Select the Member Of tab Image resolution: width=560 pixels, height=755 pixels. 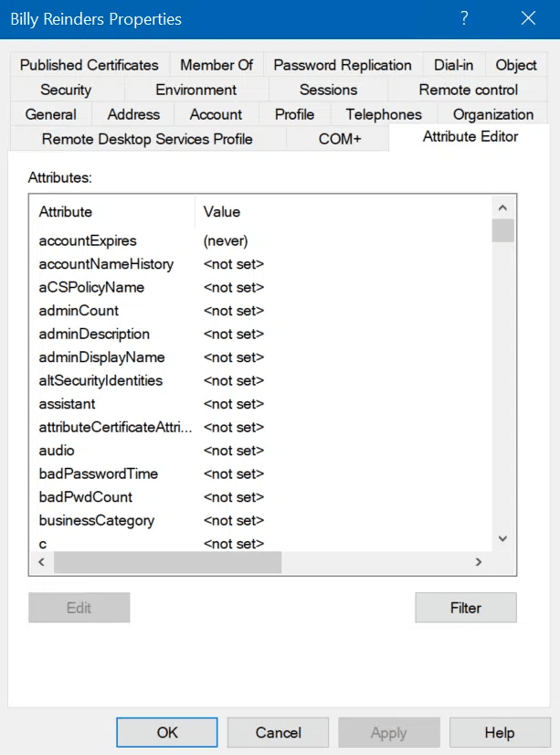[217, 65]
